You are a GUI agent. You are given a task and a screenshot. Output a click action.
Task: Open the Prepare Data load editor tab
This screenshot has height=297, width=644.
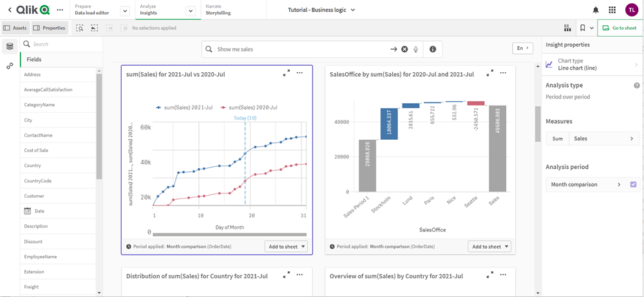95,10
